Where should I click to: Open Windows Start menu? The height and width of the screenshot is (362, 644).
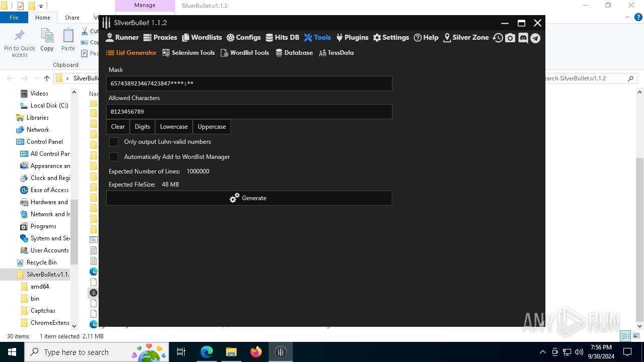point(12,352)
